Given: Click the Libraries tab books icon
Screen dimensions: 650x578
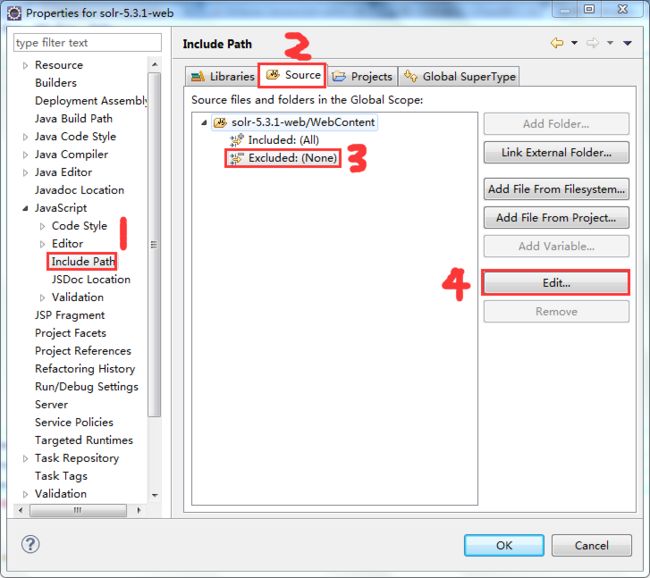Looking at the screenshot, I should (x=198, y=76).
